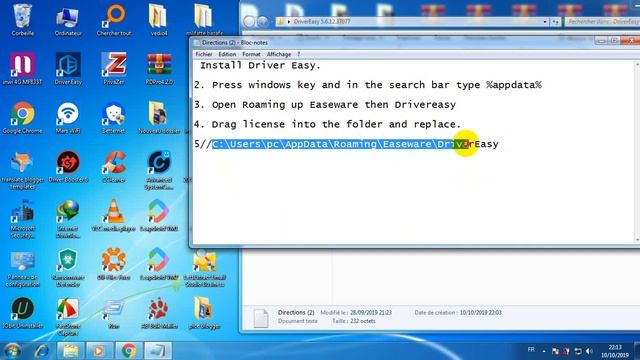Screen dimensions: 640x360
Task: Open Windows Media Player taskbar button
Action: click(98, 351)
